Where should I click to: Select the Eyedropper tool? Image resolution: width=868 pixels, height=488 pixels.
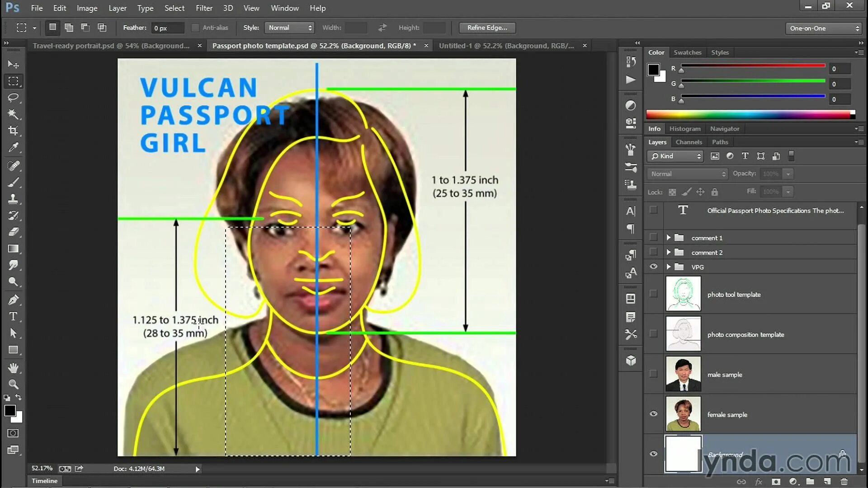[13, 147]
